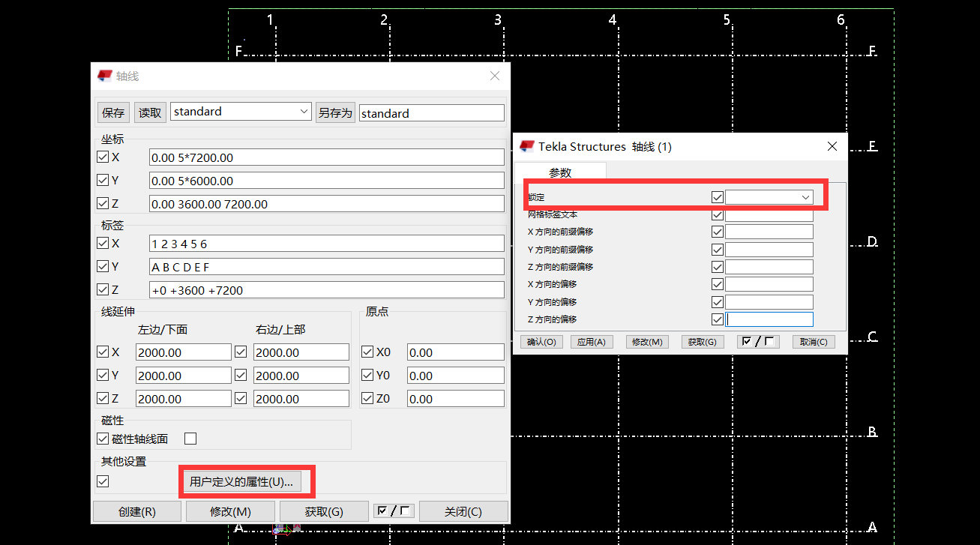Uncheck the 锁定 checkbox
980x545 pixels.
point(718,197)
